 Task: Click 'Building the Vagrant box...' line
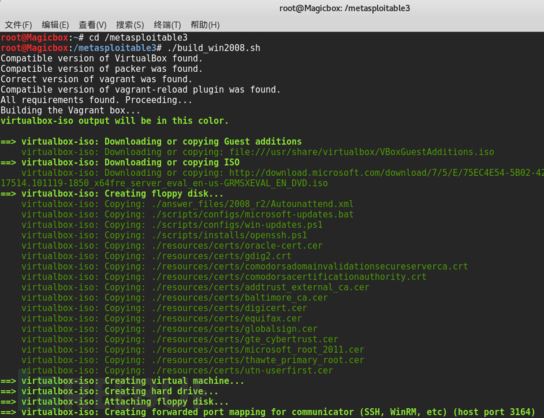(70, 110)
